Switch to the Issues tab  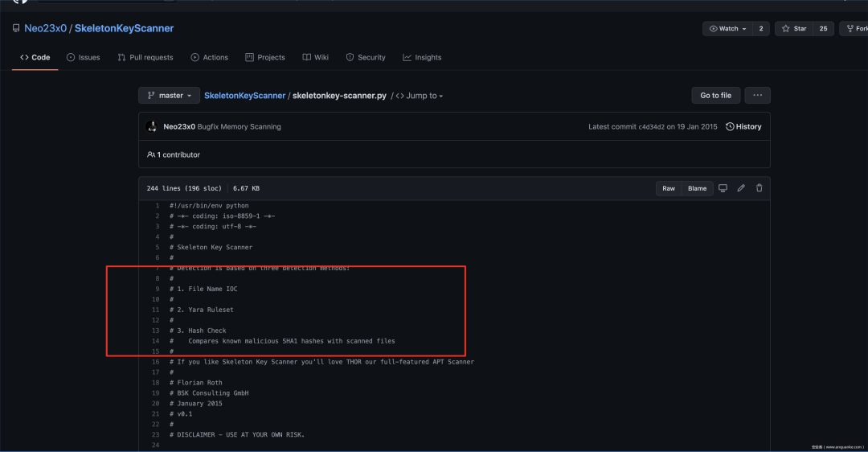tap(83, 58)
